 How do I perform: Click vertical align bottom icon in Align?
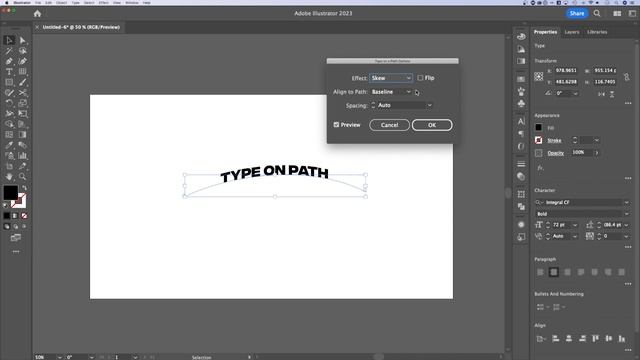[x=622, y=338]
